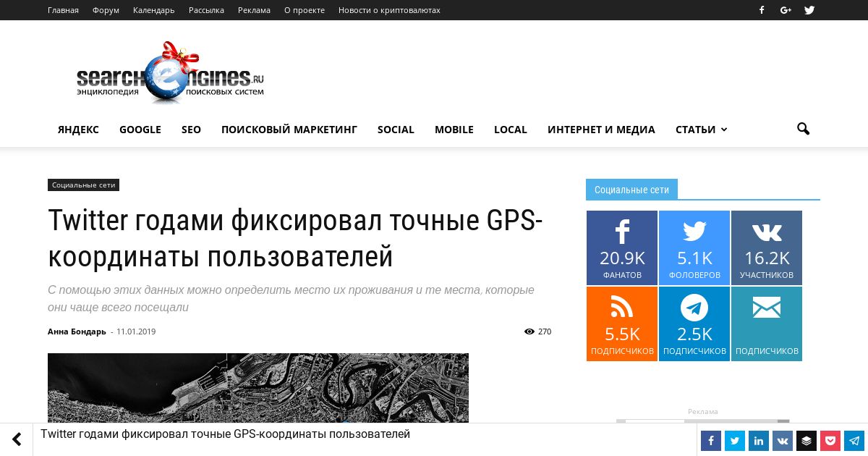
Task: Expand the СТАТЬИ dropdown menu
Action: (x=701, y=130)
